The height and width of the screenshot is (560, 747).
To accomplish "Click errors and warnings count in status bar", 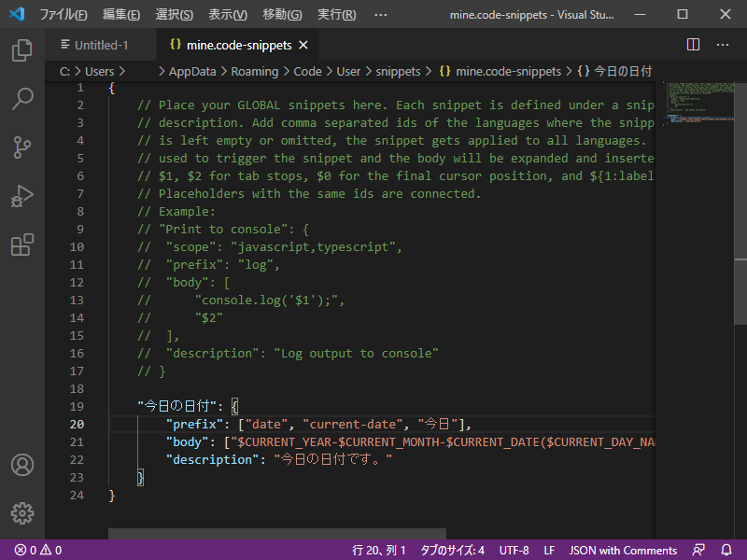I will [37, 550].
